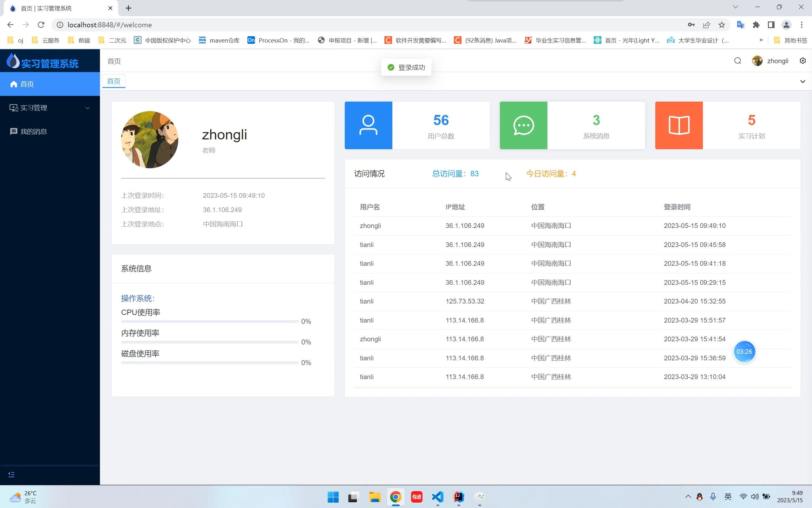Image resolution: width=812 pixels, height=508 pixels.
Task: Collapse the sidebar with the fold icon
Action: click(11, 474)
